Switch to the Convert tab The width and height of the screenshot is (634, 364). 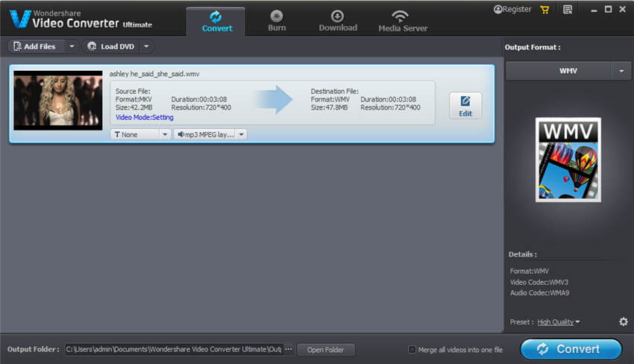click(216, 22)
